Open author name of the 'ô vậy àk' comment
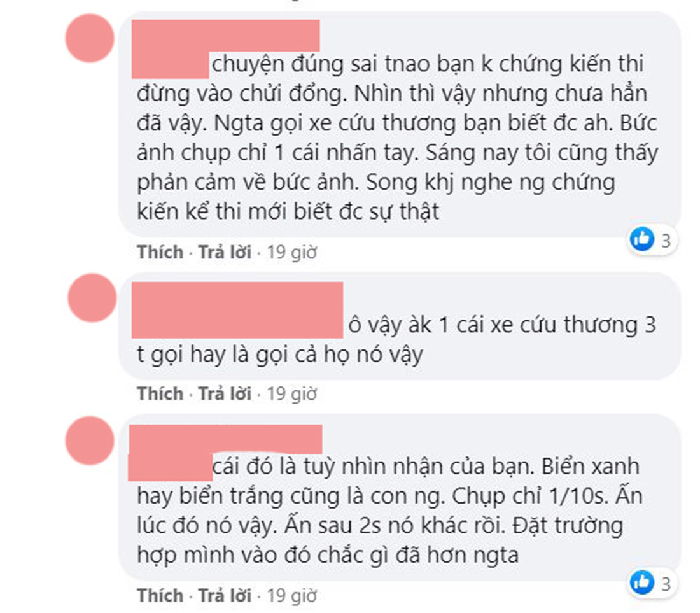The width and height of the screenshot is (700, 613). point(237,310)
